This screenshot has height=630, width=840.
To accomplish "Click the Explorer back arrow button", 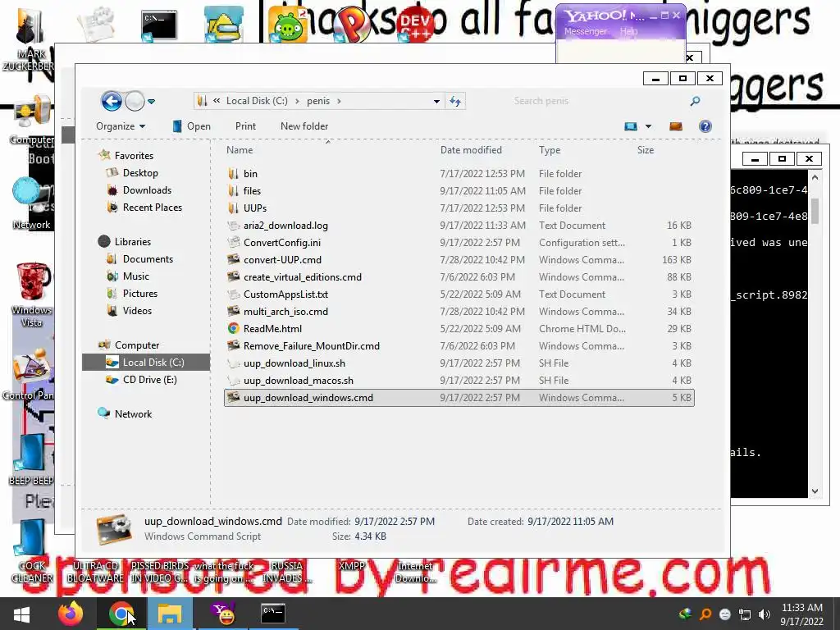I will tap(112, 101).
